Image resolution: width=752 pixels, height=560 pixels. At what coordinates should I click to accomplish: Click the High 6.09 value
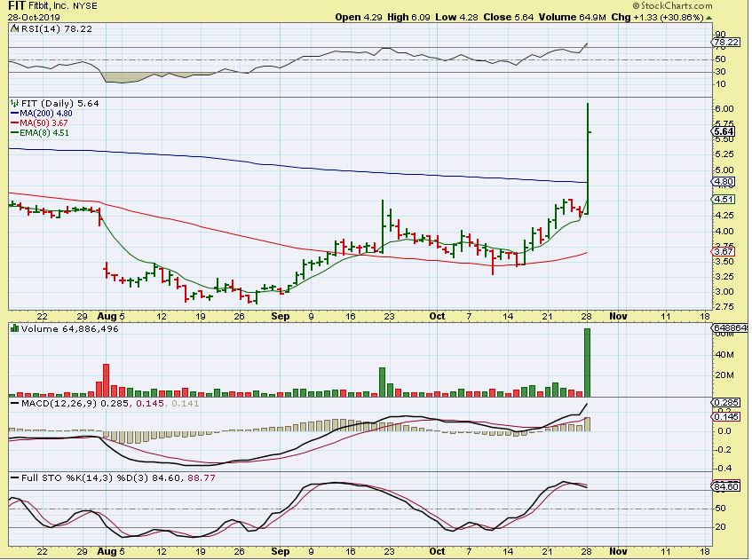click(x=408, y=17)
